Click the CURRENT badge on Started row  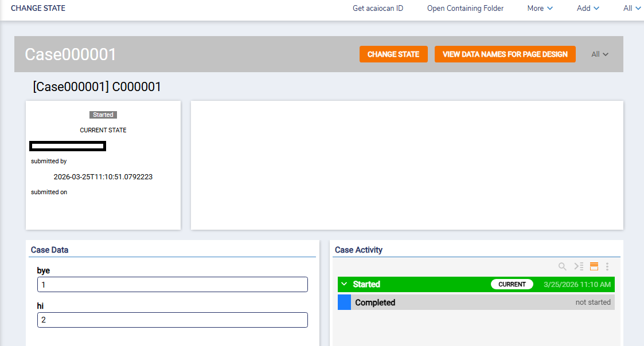pyautogui.click(x=512, y=284)
